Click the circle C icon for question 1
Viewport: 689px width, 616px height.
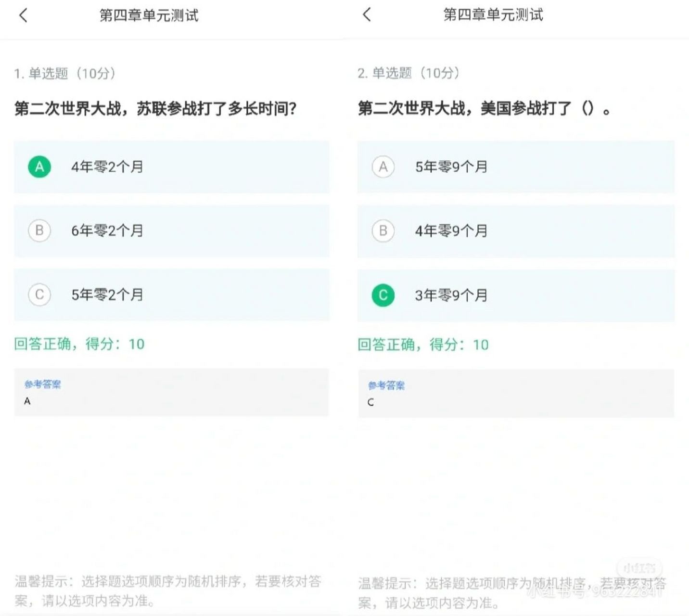39,295
